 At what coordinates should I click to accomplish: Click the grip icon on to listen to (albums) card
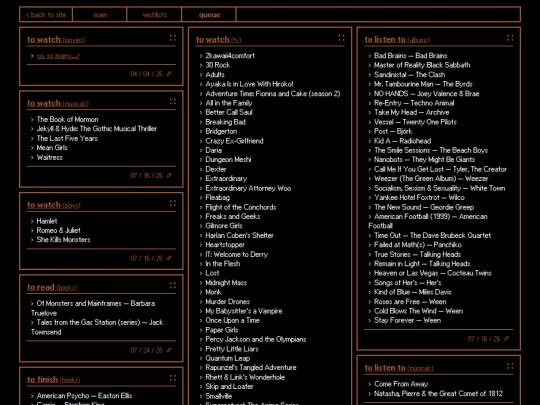tap(510, 38)
